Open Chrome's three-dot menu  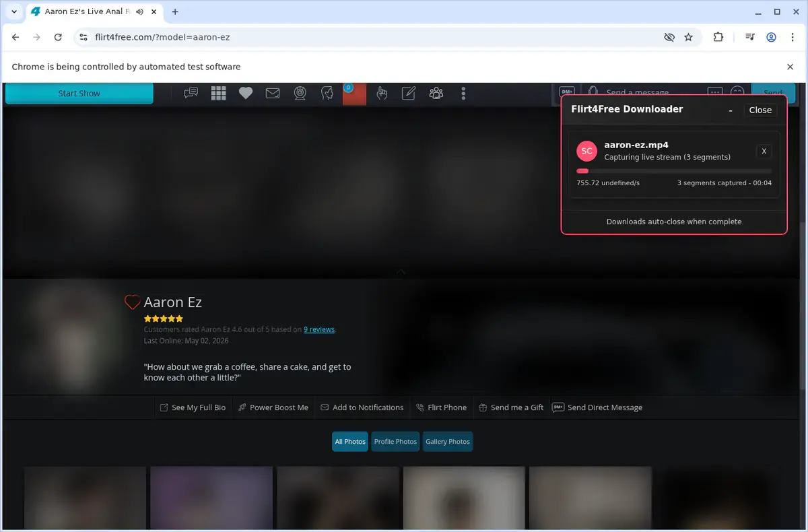793,37
